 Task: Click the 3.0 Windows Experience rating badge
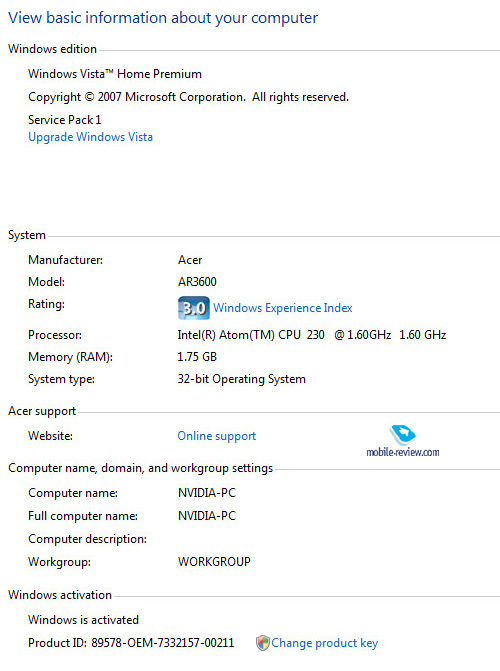193,308
